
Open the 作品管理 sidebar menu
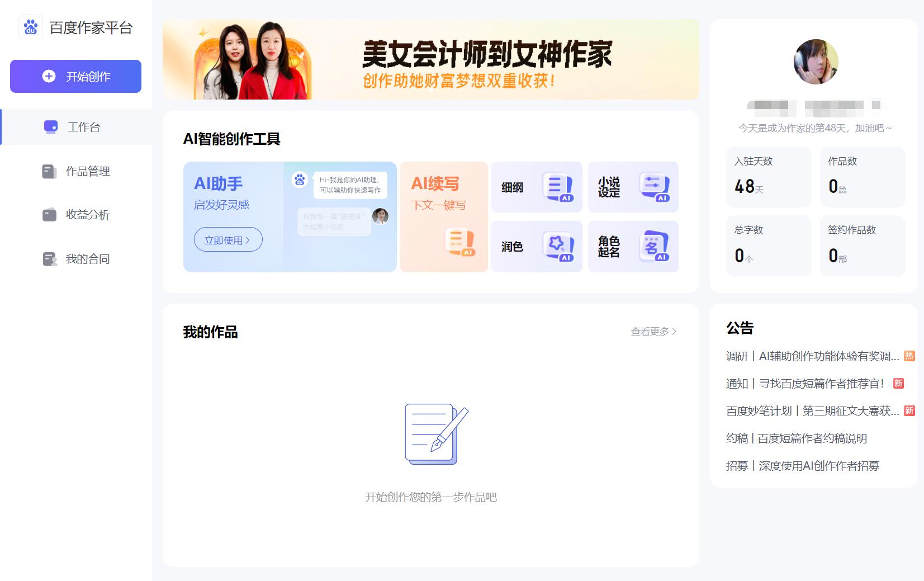pyautogui.click(x=76, y=171)
